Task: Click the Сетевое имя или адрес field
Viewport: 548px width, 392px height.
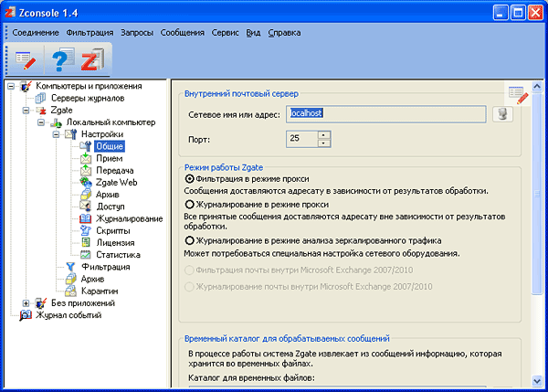Action: [x=385, y=114]
